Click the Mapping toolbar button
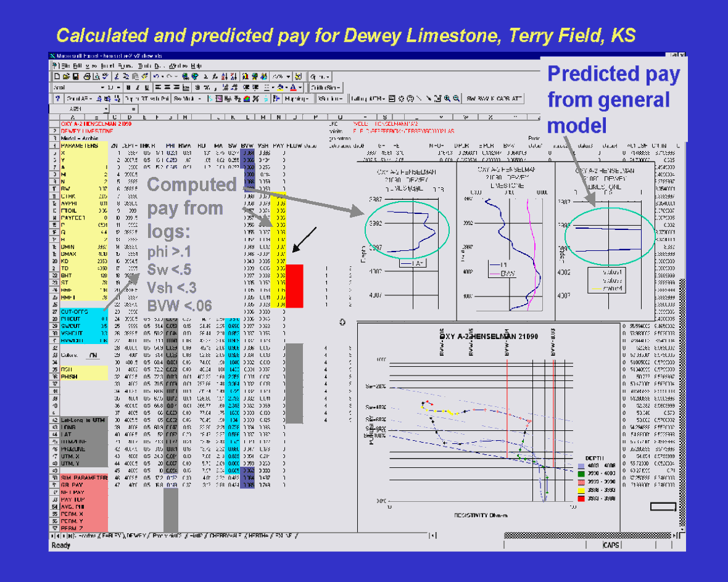Screen dimensions: 728x582 click(297, 98)
